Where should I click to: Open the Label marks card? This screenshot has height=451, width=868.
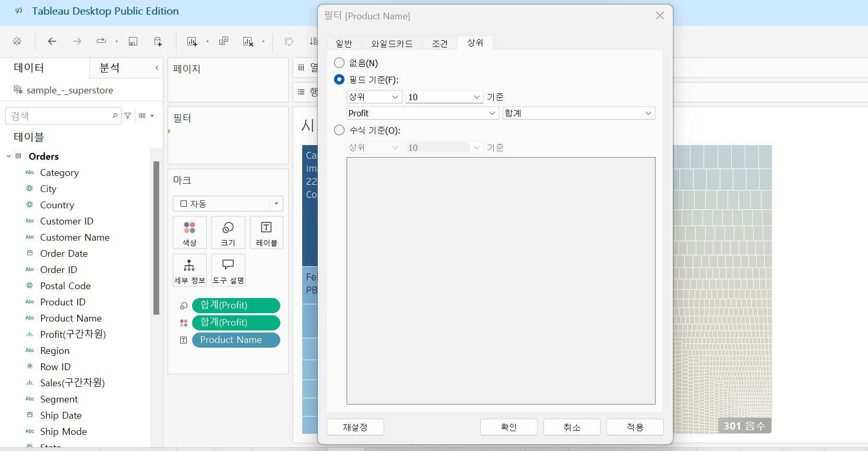tap(267, 232)
